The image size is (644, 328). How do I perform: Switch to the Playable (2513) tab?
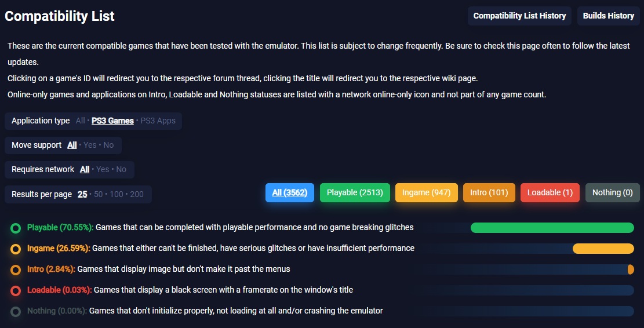355,192
